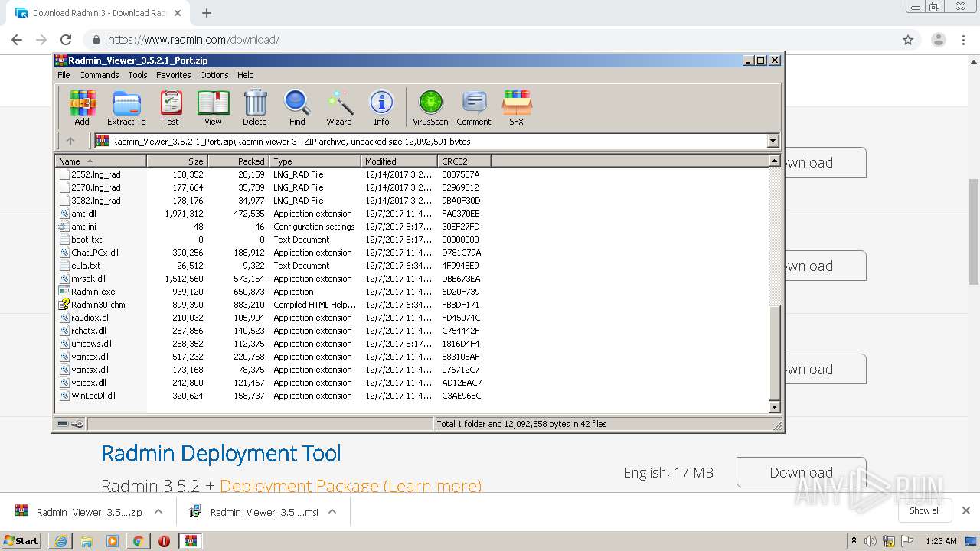Open a new Chrome tab

coord(206,13)
